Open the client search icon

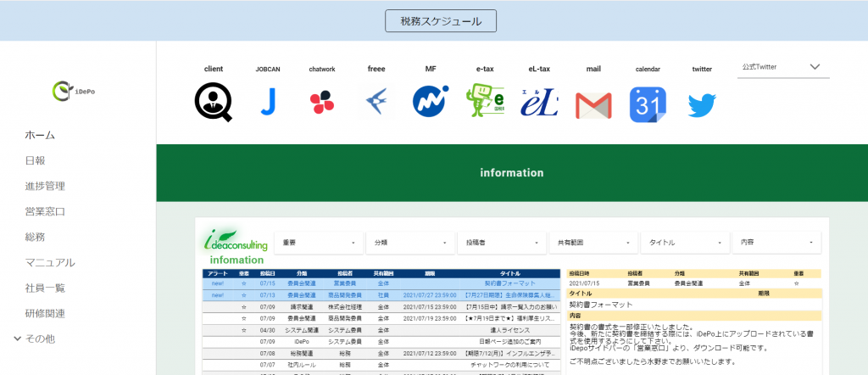coord(213,103)
